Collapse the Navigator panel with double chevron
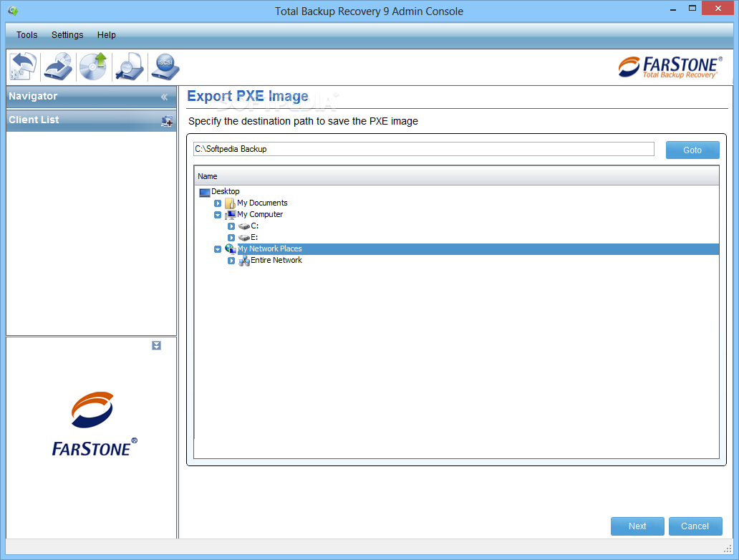Viewport: 739px width, 560px height. pos(164,97)
